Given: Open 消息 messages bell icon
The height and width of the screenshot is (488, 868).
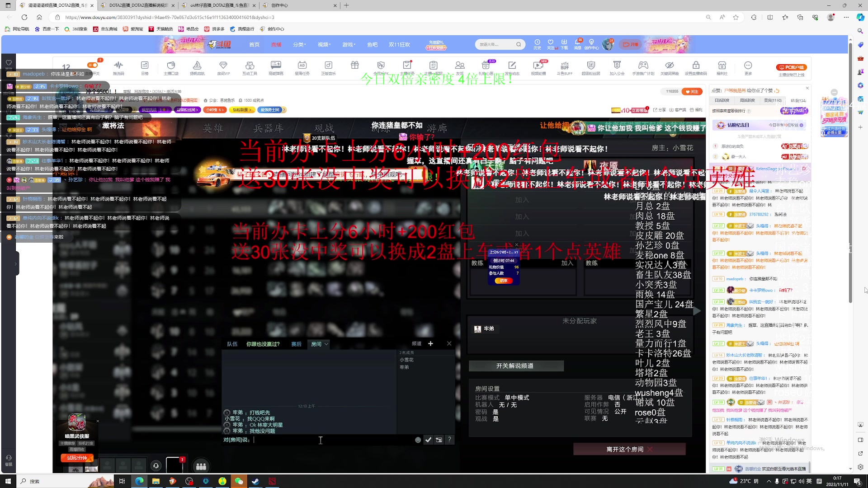Looking at the screenshot, I should coord(578,44).
